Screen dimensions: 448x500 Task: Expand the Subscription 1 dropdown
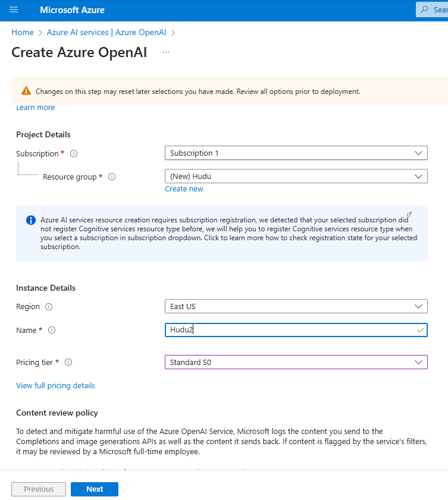[296, 153]
